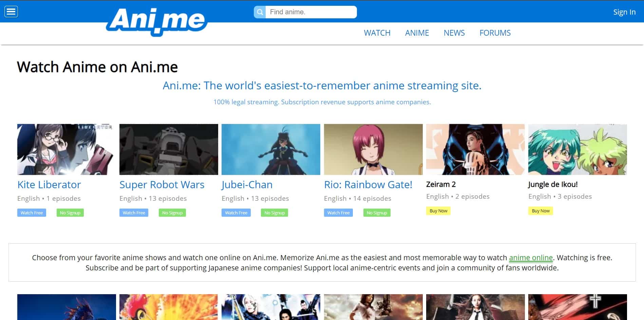Open the Jungle de Ikou! thumbnail
The height and width of the screenshot is (320, 644).
(x=577, y=149)
